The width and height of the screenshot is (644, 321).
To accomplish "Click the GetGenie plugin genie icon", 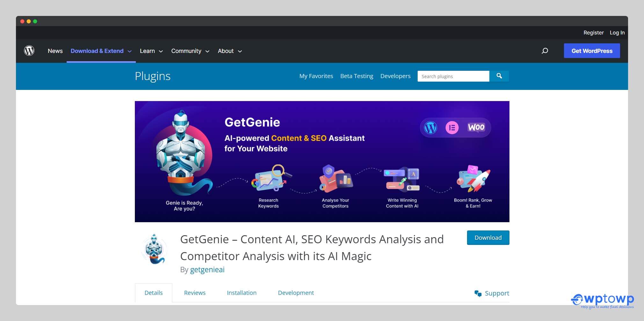I will pos(154,249).
